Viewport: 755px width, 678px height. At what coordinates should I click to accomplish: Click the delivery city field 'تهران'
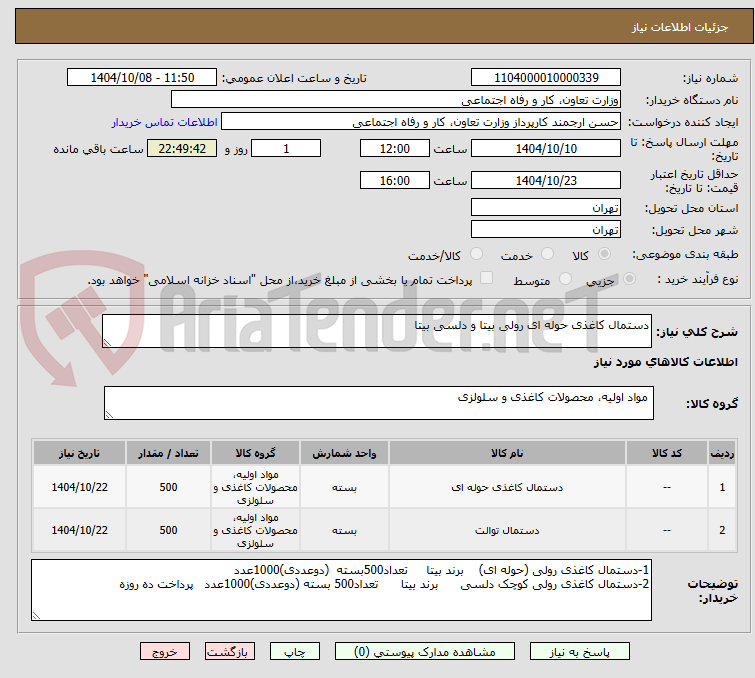(546, 230)
